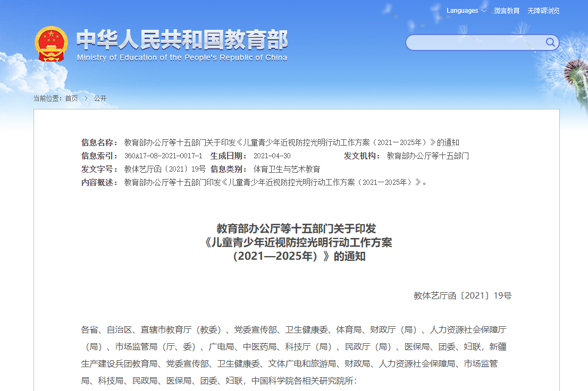Click the English Ministry of Education subtitle
588x391 pixels.
182,58
